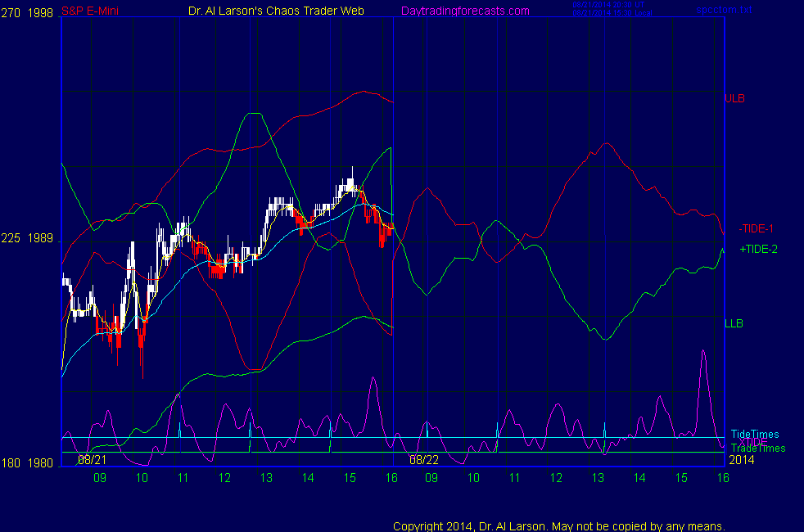Viewport: 804px width, 532px height.
Task: Click the '14' hour label for 08/22
Action: click(x=639, y=478)
